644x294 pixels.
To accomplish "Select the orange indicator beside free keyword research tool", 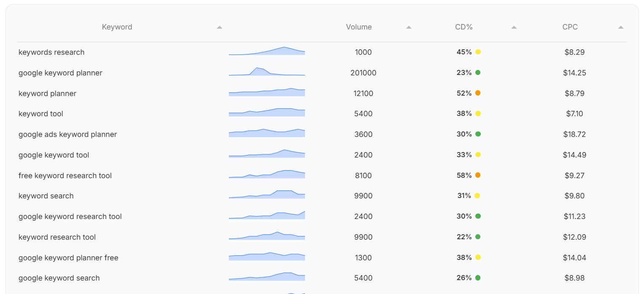I will point(478,175).
